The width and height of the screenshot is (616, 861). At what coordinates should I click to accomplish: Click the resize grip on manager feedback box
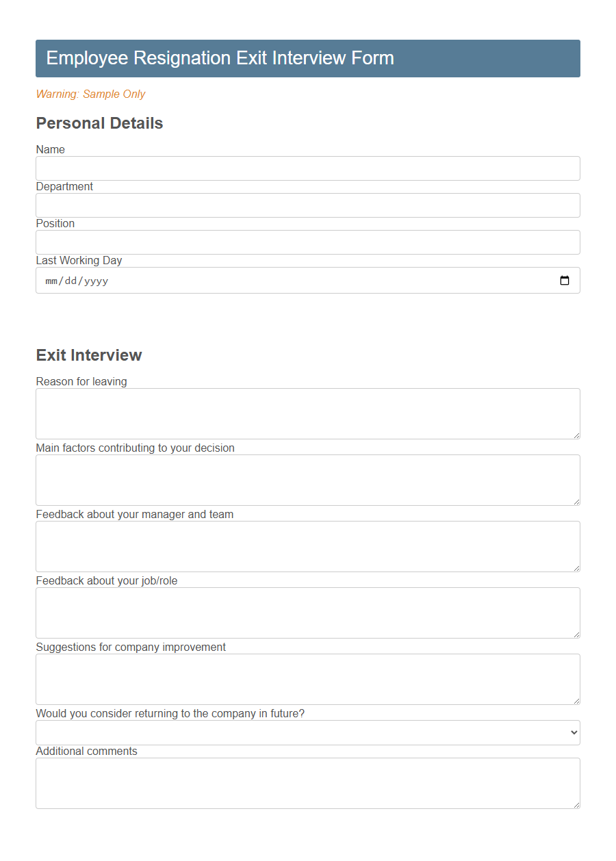click(576, 567)
